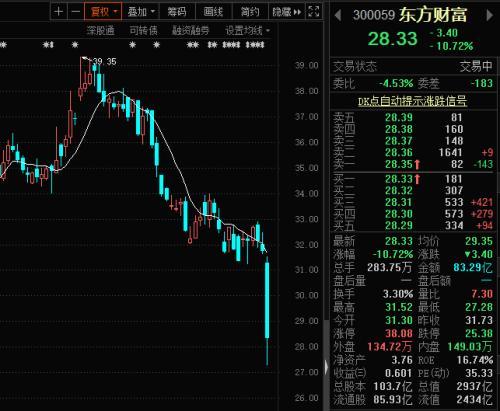Click stock code 300059

[x=374, y=15]
